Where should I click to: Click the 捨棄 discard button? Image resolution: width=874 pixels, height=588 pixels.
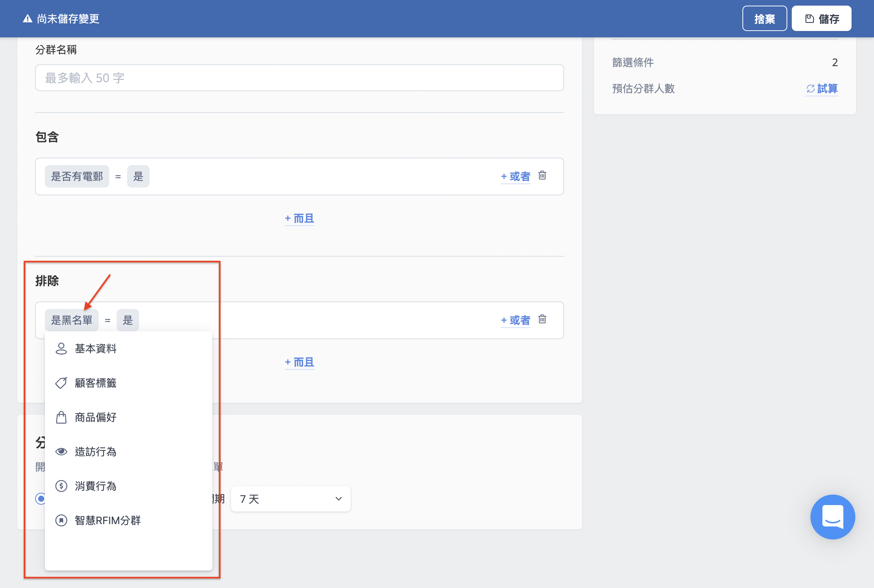click(764, 18)
